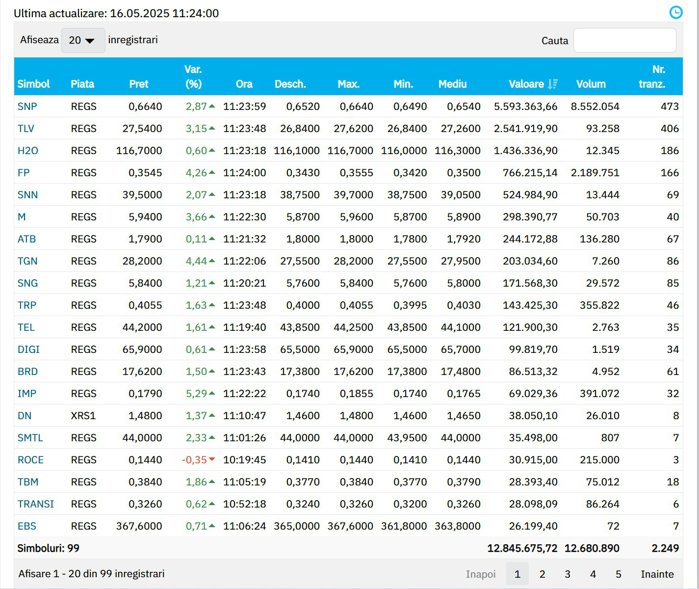699x589 pixels.
Task: Click the sort icon beside Valoare header
Action: pos(553,84)
